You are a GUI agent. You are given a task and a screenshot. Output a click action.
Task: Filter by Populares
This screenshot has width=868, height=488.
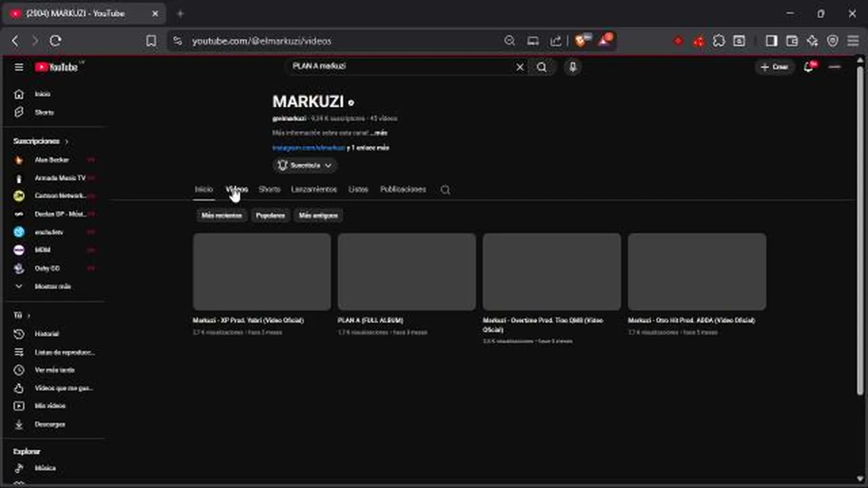coord(271,216)
